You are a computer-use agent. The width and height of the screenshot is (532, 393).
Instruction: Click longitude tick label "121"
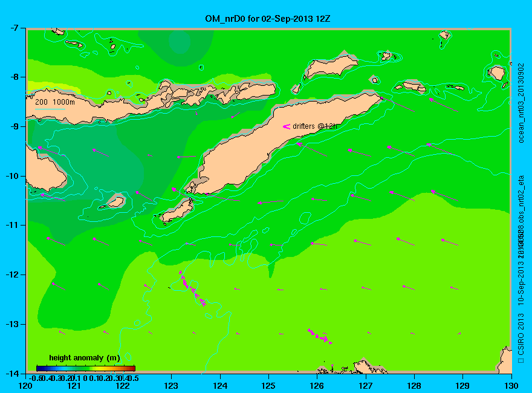pos(74,386)
